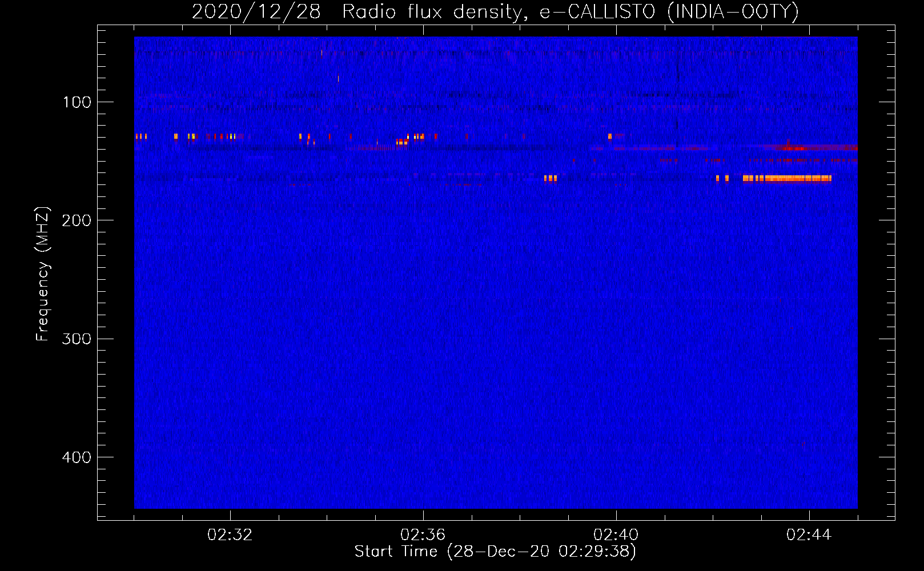Click the time tick label '02:36'
Screen dimensions: 924x571
[x=423, y=534]
